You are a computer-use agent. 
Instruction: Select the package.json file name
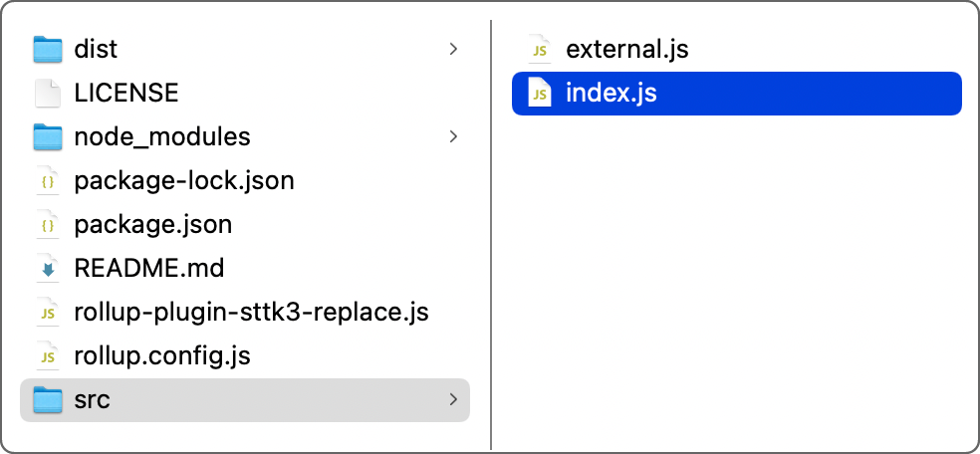[153, 224]
